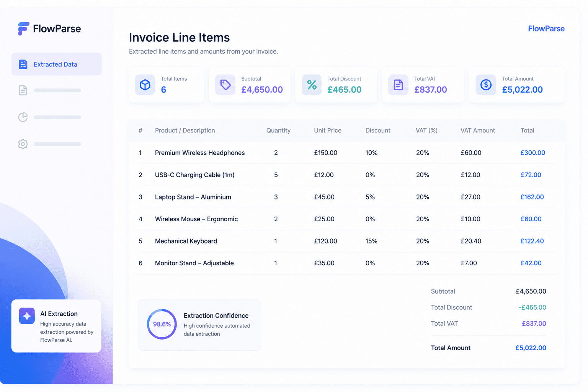Screen dimensions: 588x392
Task: Click the £4,650.00 value in Subtotal card
Action: 262,90
